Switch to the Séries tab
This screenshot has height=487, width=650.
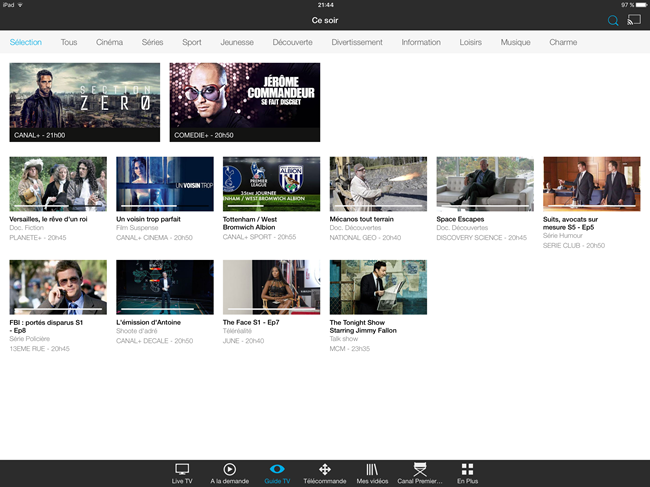tap(153, 42)
